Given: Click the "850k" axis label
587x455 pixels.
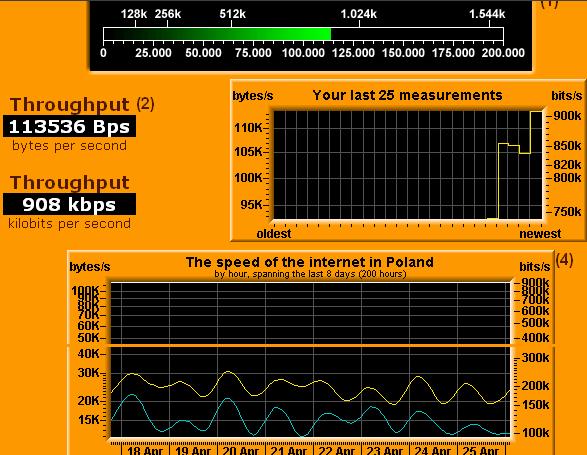Looking at the screenshot, I should click(567, 146).
